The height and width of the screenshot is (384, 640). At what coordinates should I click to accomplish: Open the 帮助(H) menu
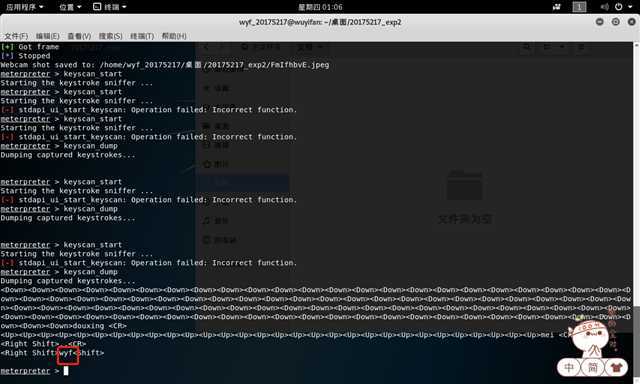pyautogui.click(x=174, y=36)
